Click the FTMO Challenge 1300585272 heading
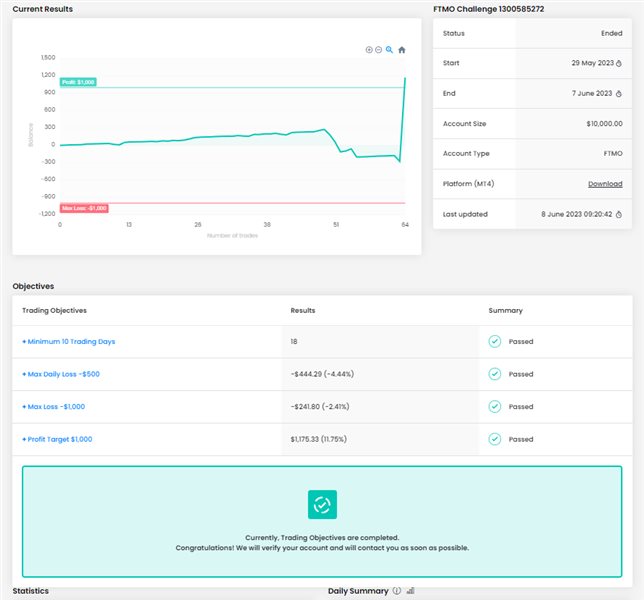This screenshot has height=600, width=644. [x=488, y=9]
